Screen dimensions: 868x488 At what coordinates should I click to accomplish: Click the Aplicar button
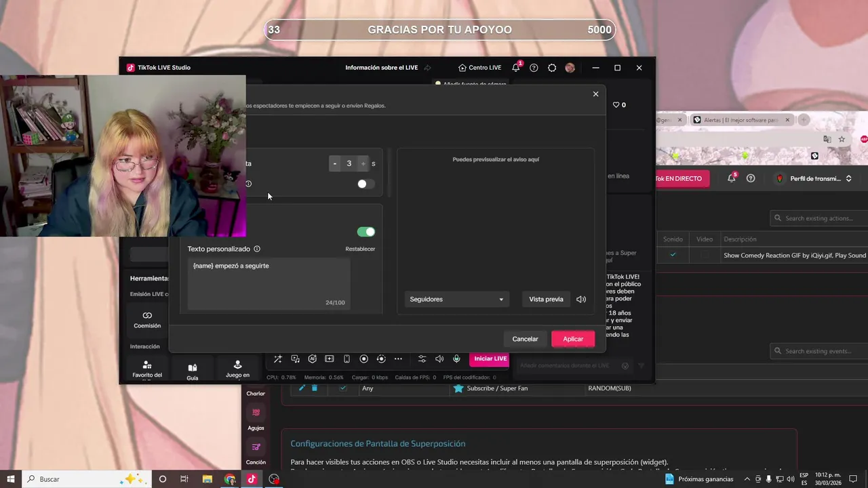(573, 339)
